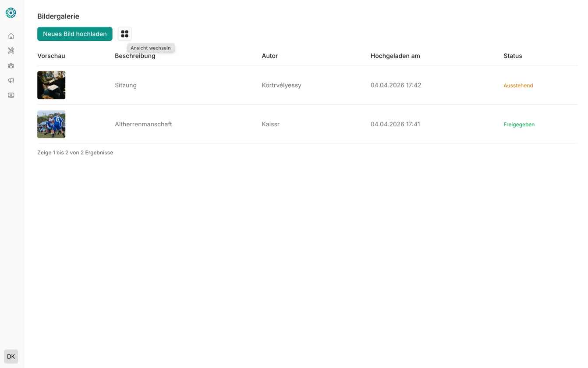
Task: Click the Status column header
Action: [512, 56]
